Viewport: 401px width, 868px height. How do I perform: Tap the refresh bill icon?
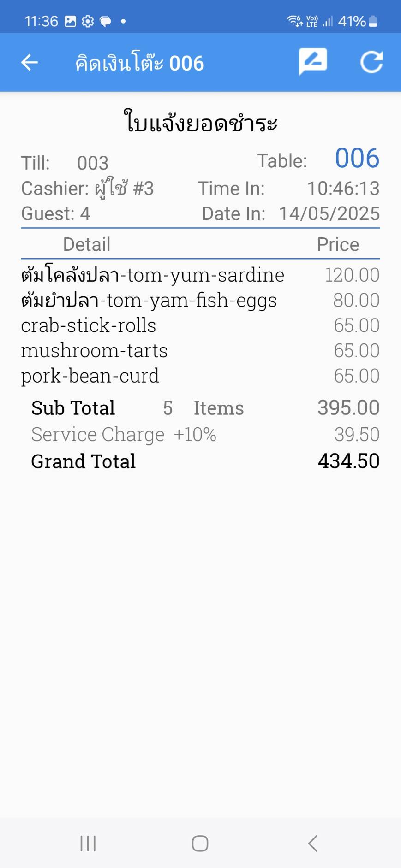(371, 62)
